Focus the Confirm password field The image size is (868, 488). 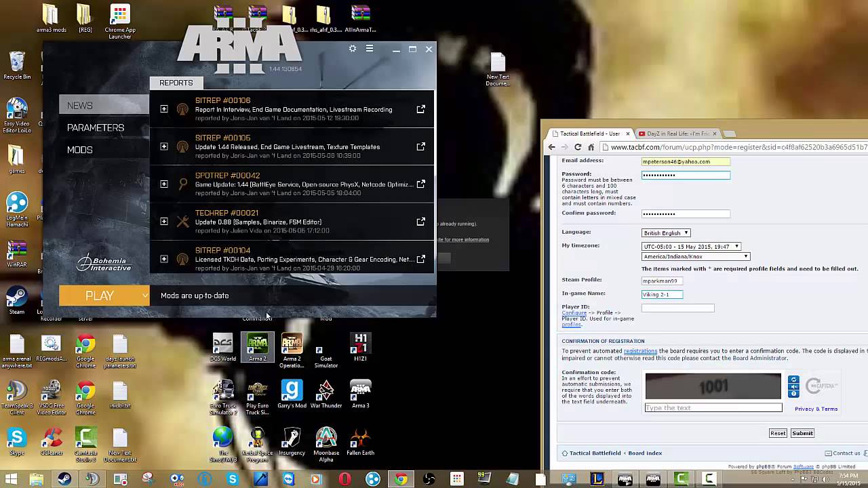click(686, 213)
